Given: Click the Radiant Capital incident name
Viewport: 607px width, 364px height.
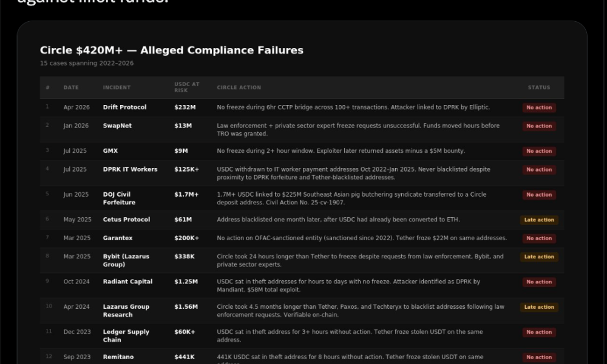Looking at the screenshot, I should click(127, 281).
